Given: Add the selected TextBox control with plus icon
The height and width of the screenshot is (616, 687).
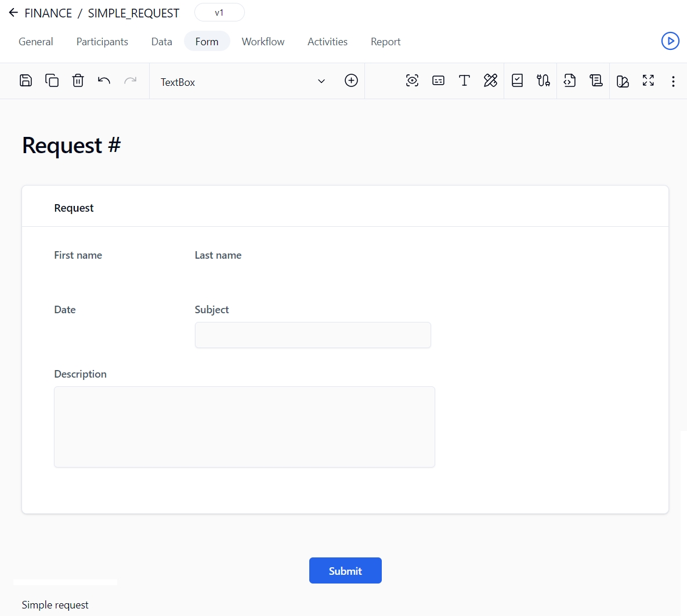Looking at the screenshot, I should [351, 81].
